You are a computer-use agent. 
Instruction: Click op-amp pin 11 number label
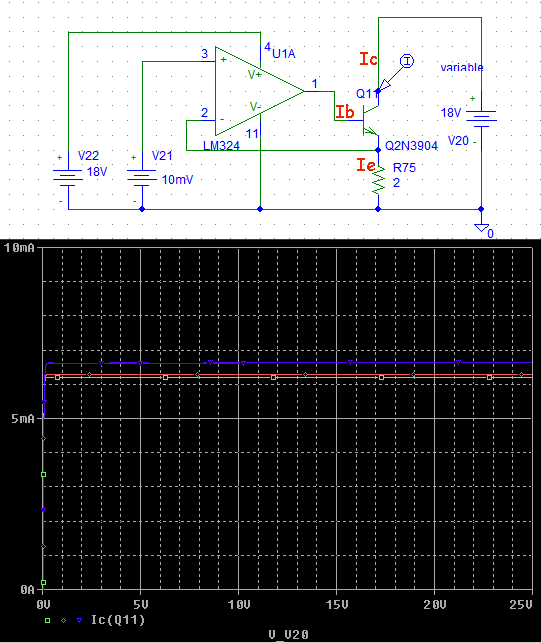252,133
